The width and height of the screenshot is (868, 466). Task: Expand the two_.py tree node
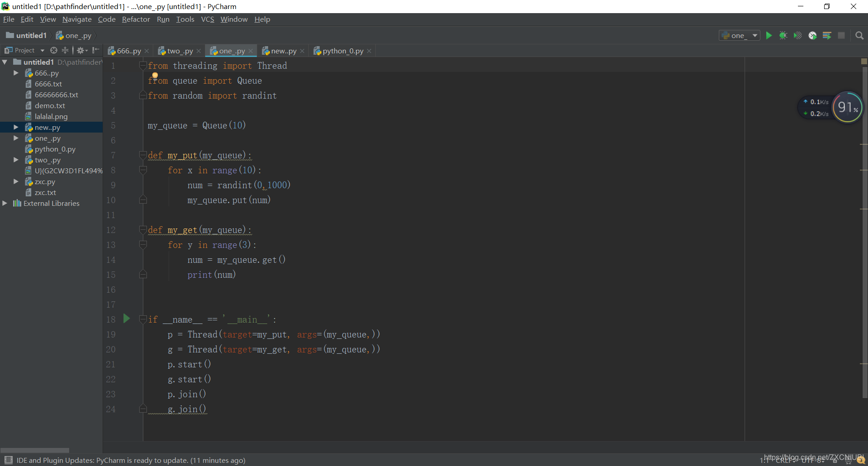pos(16,160)
